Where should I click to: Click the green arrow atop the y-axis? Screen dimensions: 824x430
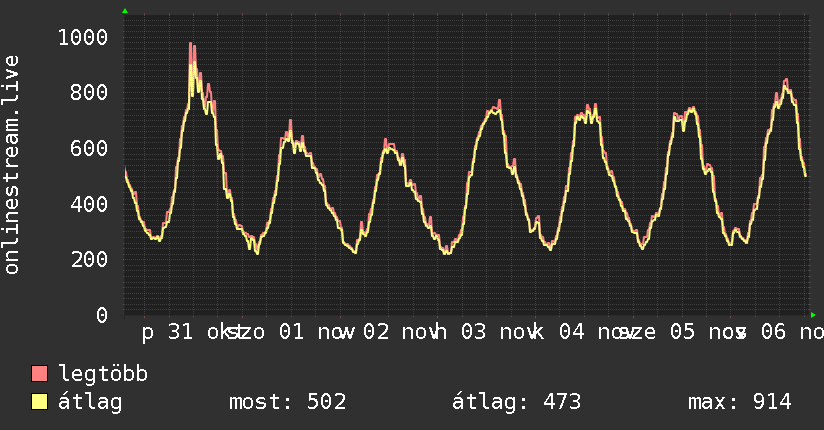coord(125,11)
